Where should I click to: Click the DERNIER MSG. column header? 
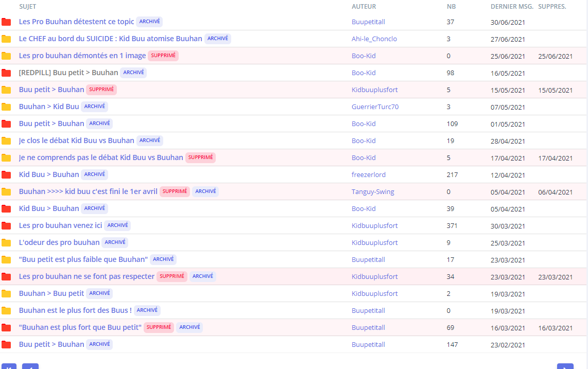click(x=512, y=6)
